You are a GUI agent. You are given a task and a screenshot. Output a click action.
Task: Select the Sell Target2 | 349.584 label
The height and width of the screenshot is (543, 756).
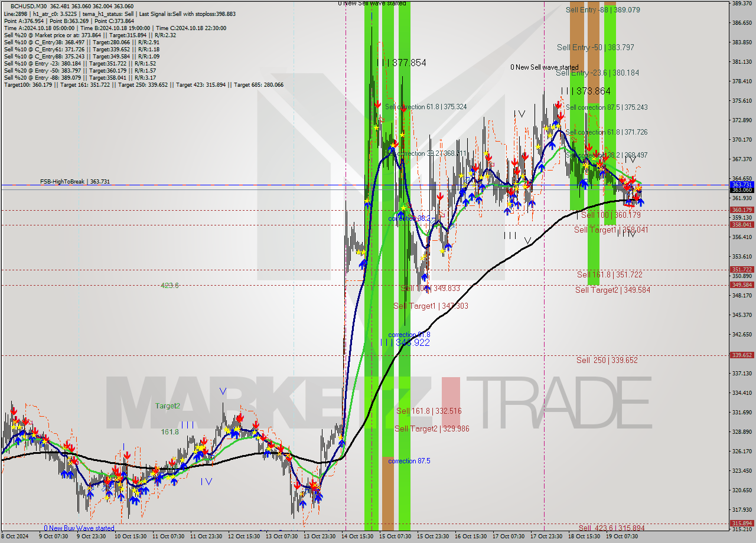coord(613,290)
